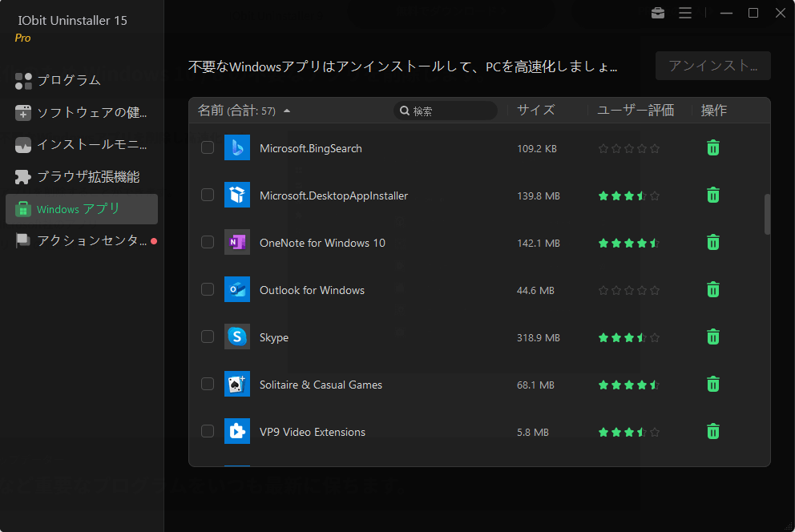The image size is (795, 532).
Task: Click the 109.2 KB size value
Action: click(x=537, y=149)
